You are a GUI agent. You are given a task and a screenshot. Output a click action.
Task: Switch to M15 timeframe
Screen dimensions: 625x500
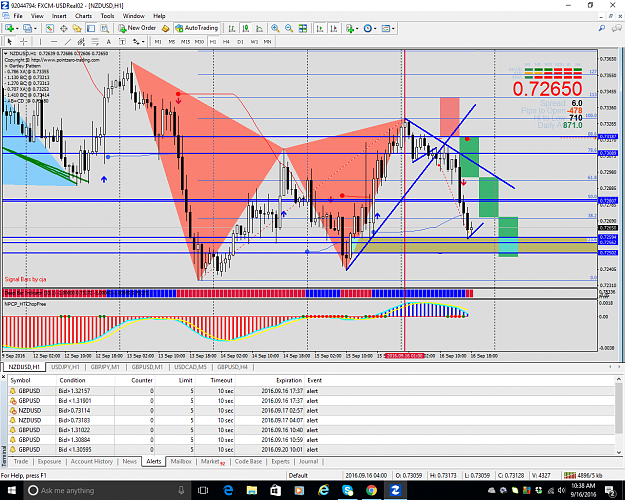(x=185, y=41)
